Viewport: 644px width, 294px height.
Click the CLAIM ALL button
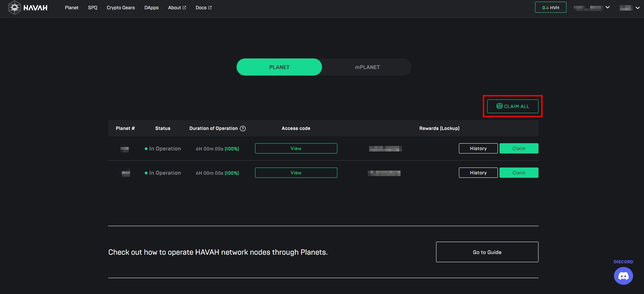(513, 106)
